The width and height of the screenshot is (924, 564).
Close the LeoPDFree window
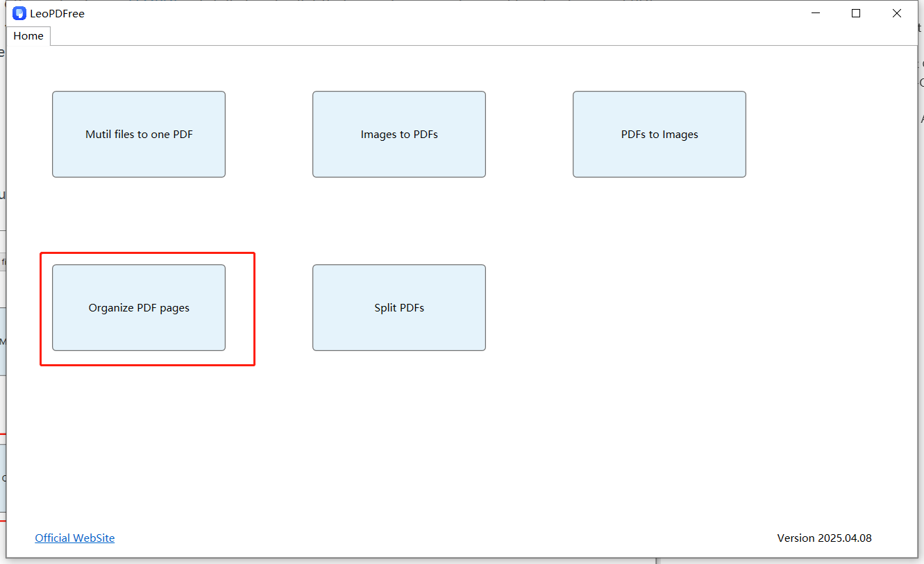point(897,13)
